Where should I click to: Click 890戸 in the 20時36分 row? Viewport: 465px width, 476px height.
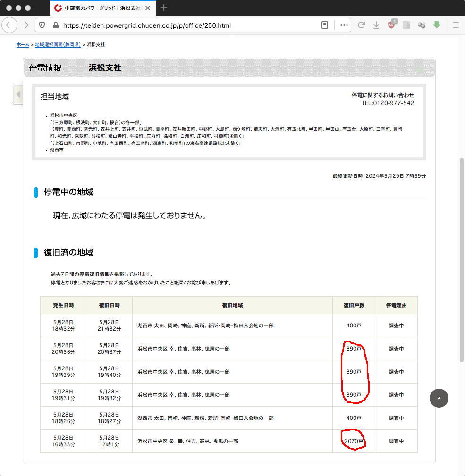point(354,349)
